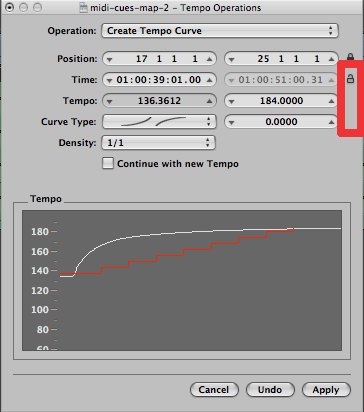364x412 pixels.
Task: Click the Apply button
Action: (326, 390)
